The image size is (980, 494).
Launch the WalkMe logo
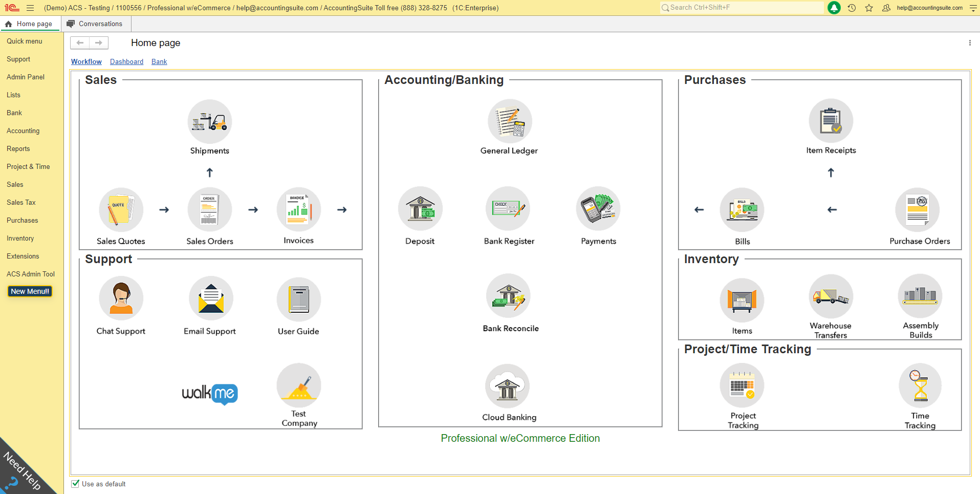tap(210, 394)
